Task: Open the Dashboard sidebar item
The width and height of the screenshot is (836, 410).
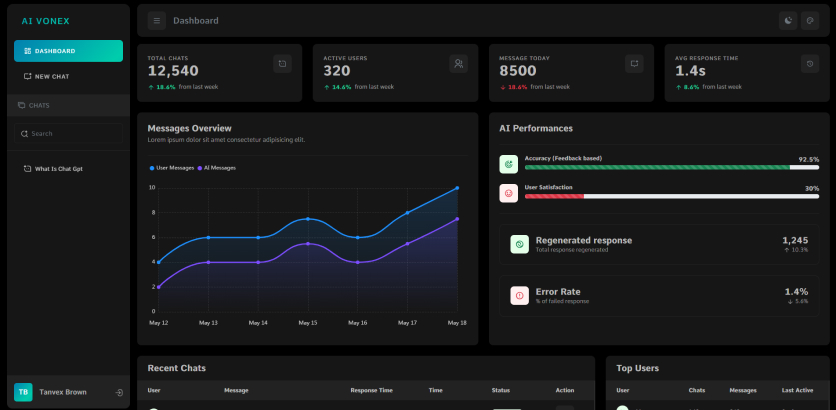Action: (x=68, y=51)
